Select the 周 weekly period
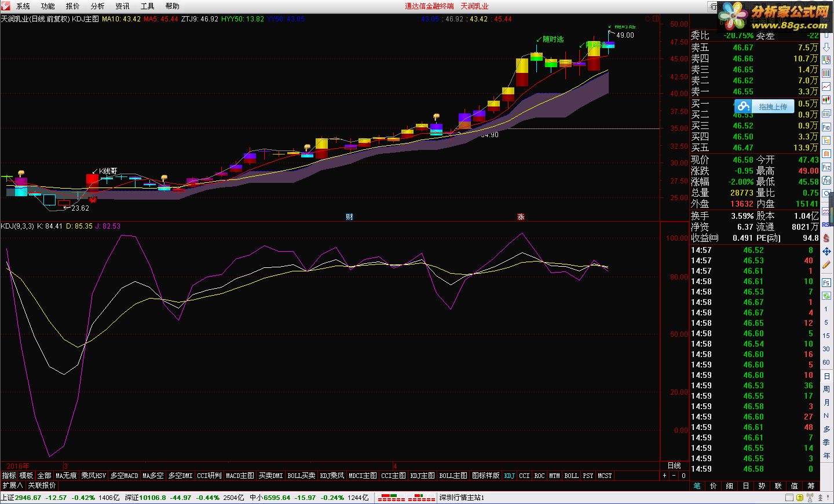Viewport: 834px width, 504px height. [826, 389]
